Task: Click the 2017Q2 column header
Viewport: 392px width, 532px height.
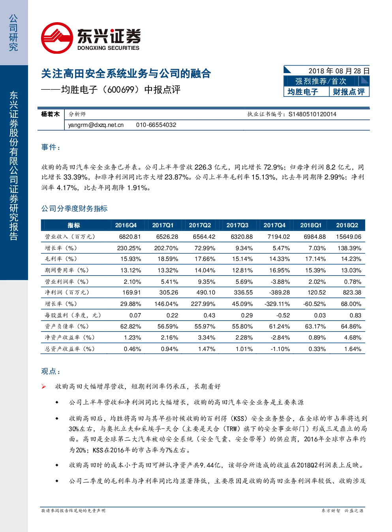Action: tap(200, 225)
